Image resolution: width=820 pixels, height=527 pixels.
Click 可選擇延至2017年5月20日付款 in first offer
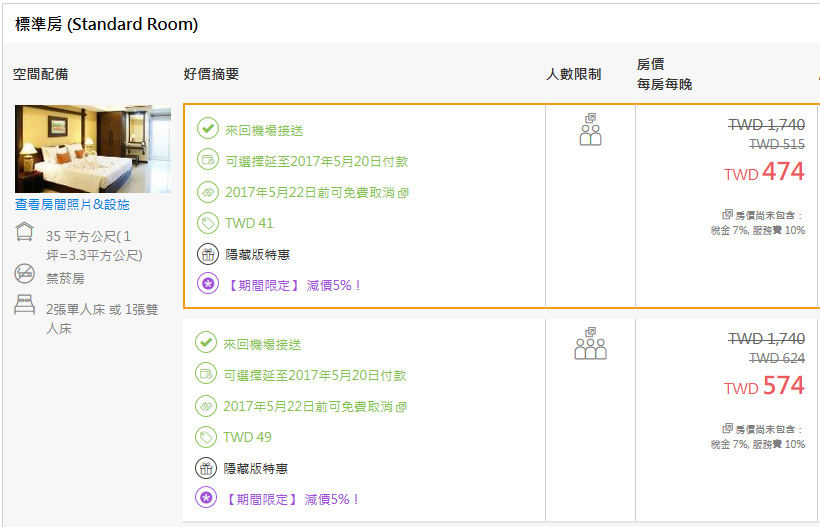316,162
